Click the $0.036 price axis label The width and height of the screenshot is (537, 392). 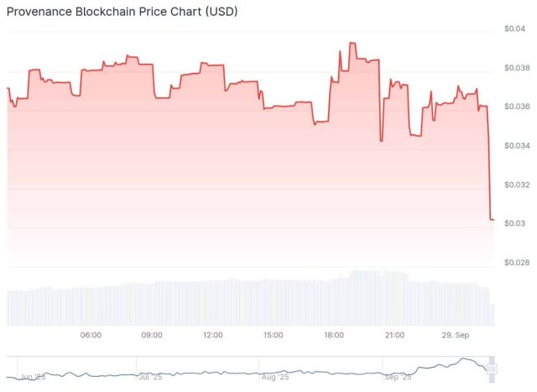pos(516,107)
